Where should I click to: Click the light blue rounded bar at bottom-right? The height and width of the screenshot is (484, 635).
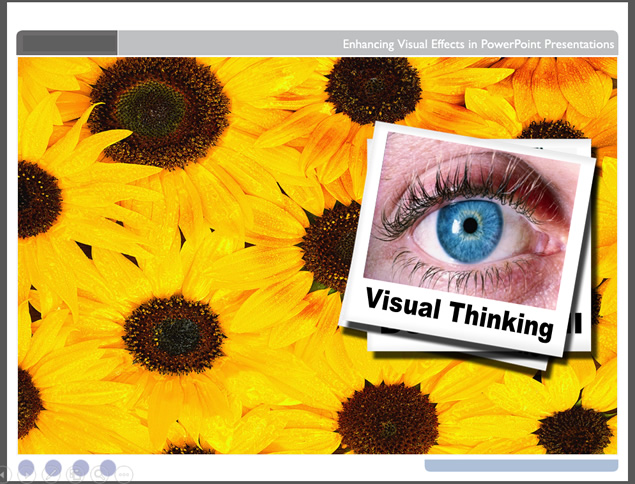point(520,465)
